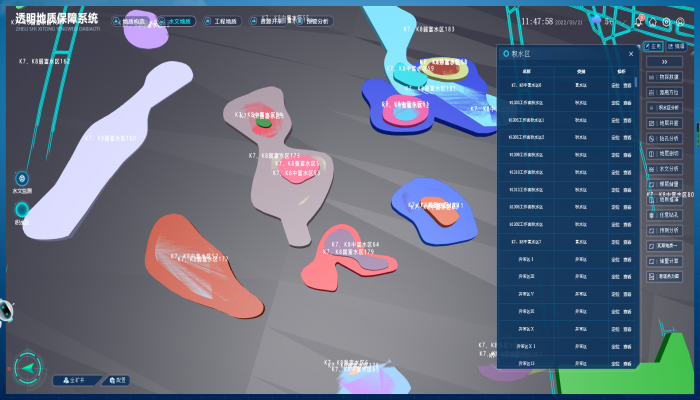Open 水文分析 tool in right toolbar

coord(666,169)
